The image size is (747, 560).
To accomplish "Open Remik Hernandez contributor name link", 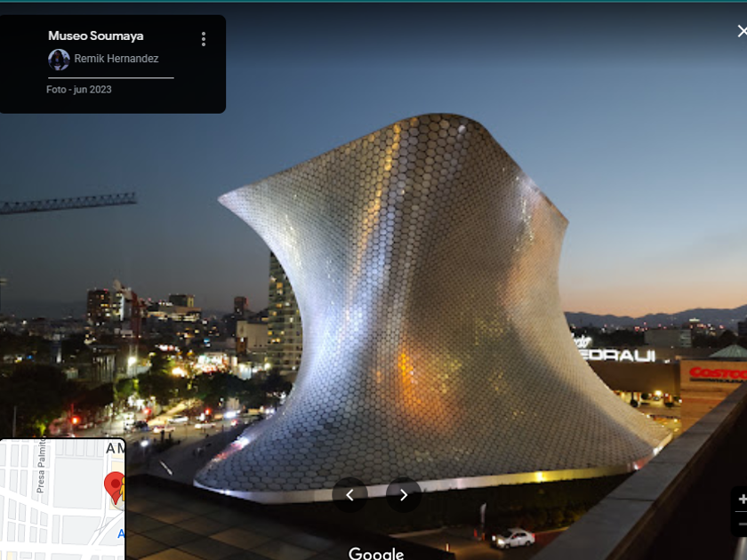I will [116, 60].
